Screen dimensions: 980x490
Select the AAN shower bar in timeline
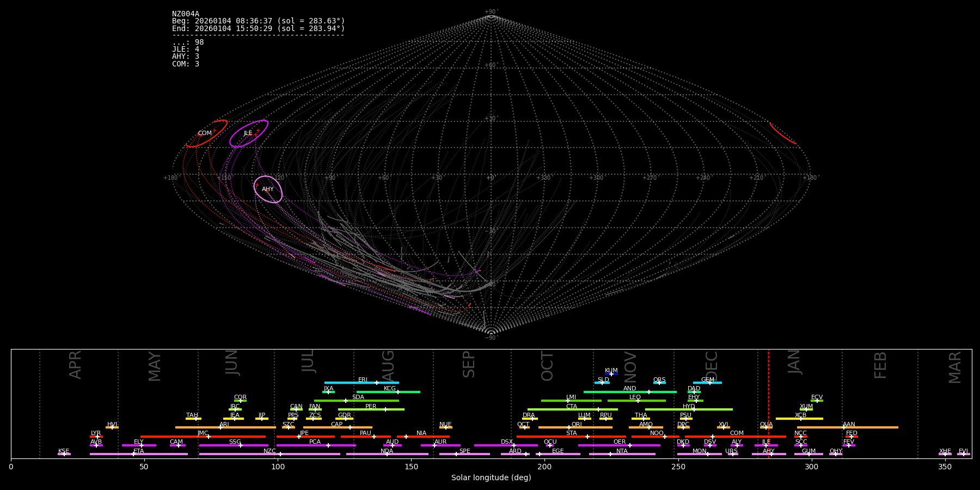[x=848, y=427]
